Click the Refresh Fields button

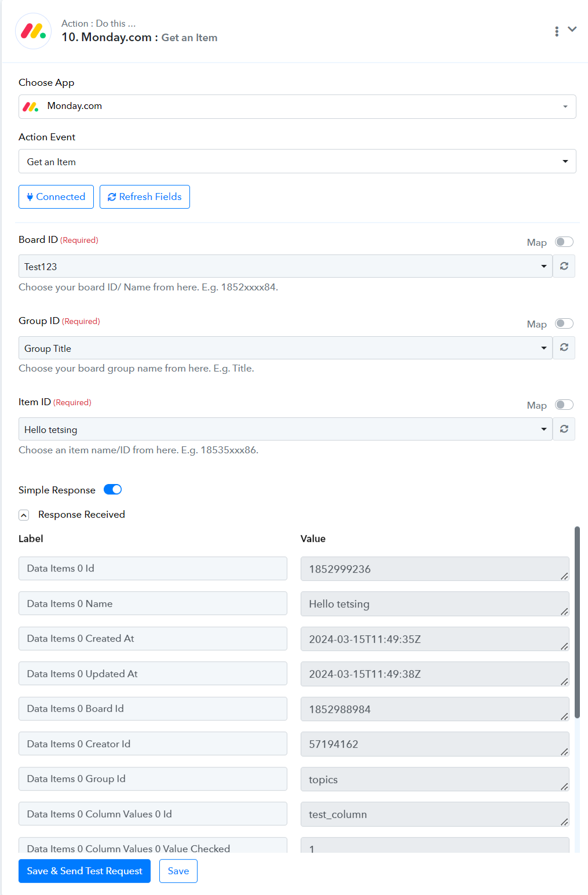pos(145,197)
